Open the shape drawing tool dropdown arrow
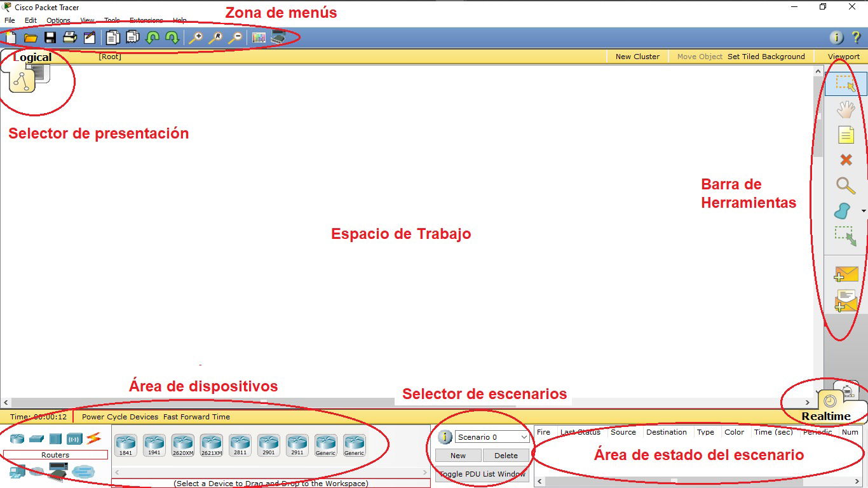The image size is (868, 488). pos(862,211)
